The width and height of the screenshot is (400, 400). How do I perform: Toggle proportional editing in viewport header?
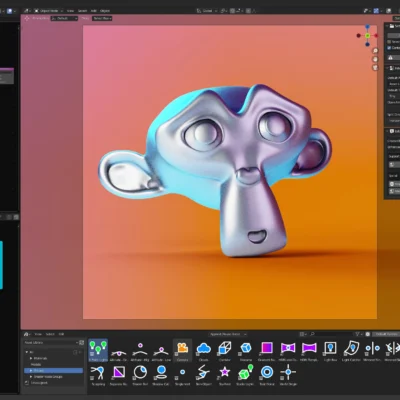click(248, 11)
